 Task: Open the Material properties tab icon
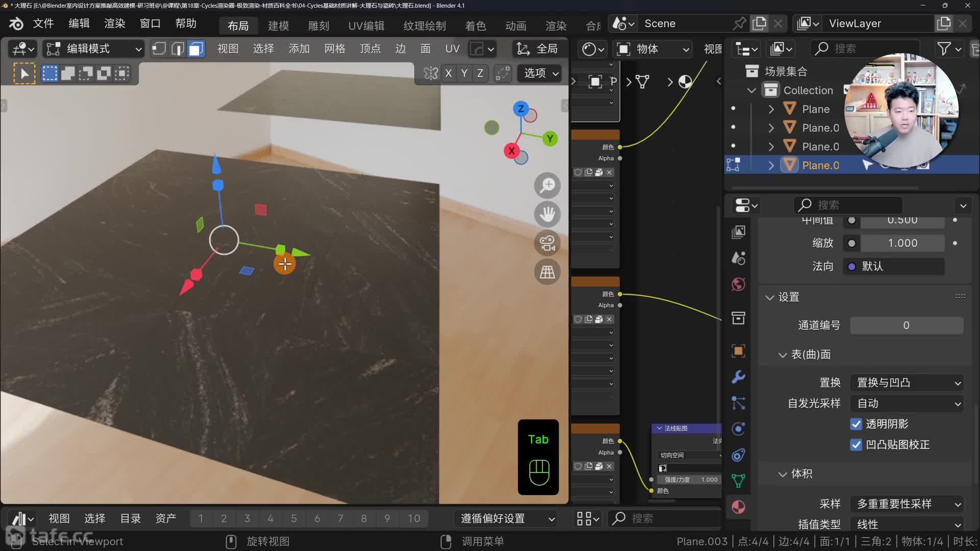click(x=738, y=507)
